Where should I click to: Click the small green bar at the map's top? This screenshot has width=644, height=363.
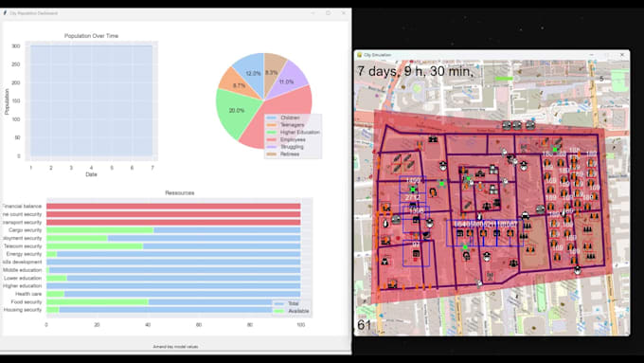504,78
